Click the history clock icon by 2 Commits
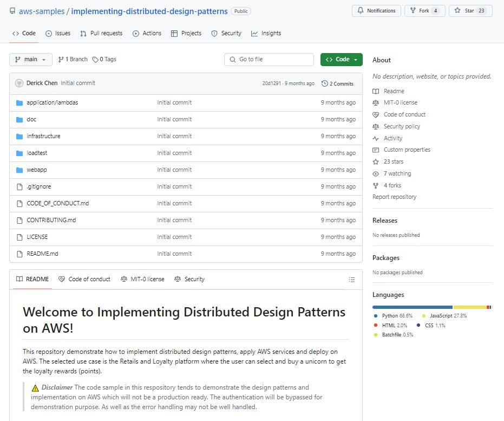504x421 pixels. (325, 83)
